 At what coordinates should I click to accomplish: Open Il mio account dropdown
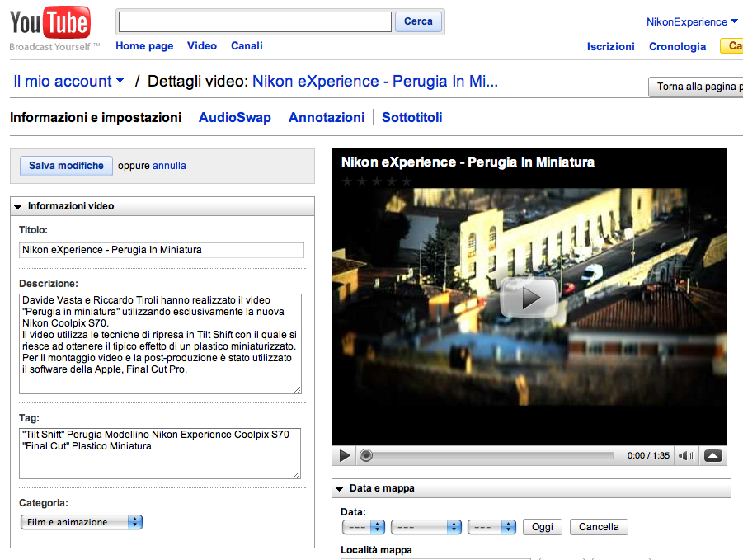pyautogui.click(x=68, y=81)
